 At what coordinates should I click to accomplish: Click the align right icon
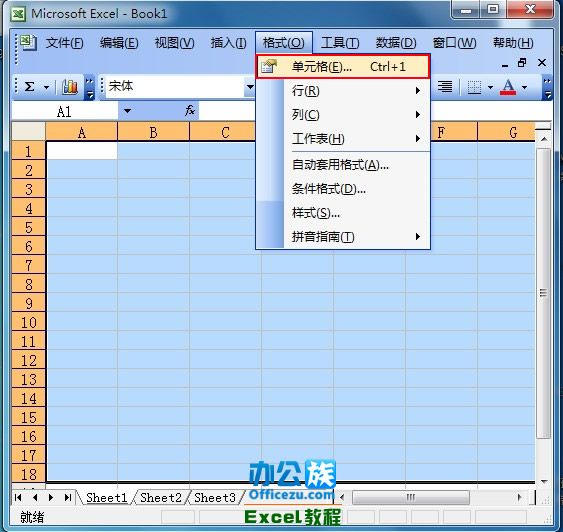point(445,87)
